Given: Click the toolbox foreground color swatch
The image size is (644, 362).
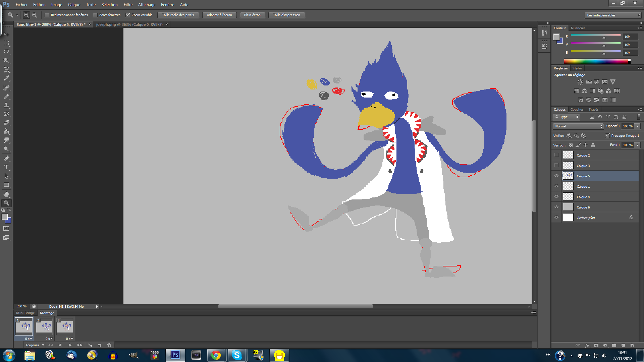Looking at the screenshot, I should click(5, 217).
